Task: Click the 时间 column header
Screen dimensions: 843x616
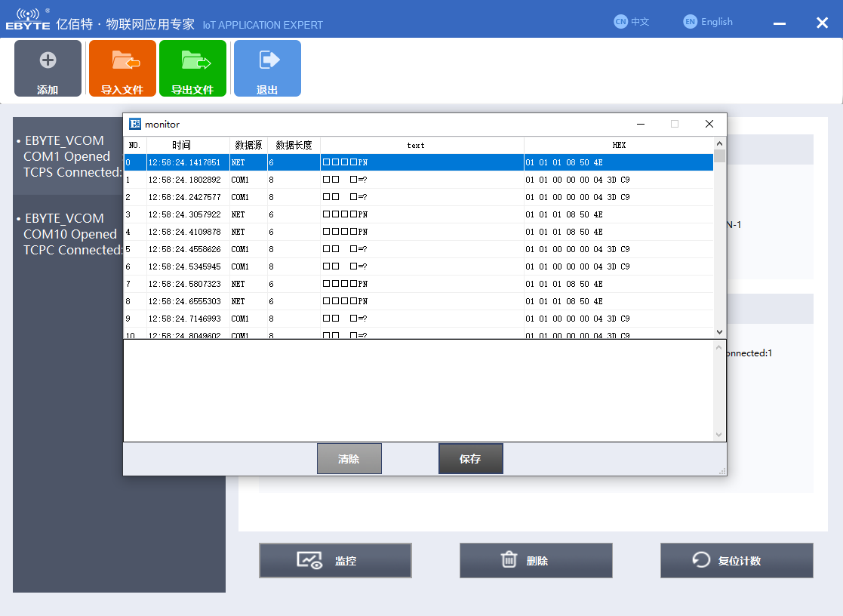Action: point(182,144)
